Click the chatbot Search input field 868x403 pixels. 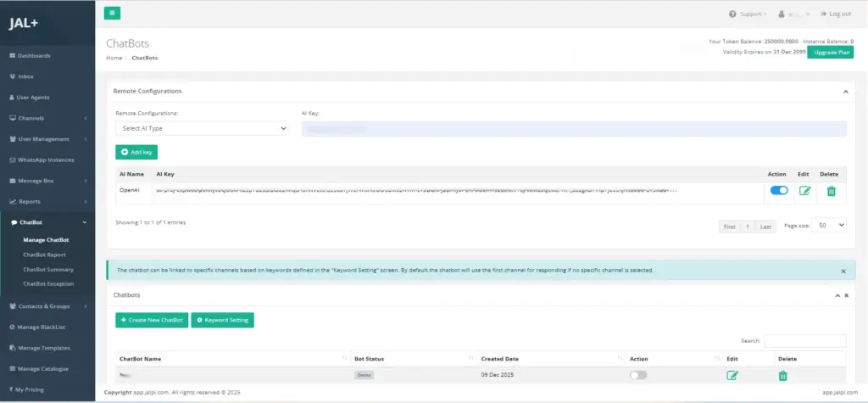pos(805,341)
